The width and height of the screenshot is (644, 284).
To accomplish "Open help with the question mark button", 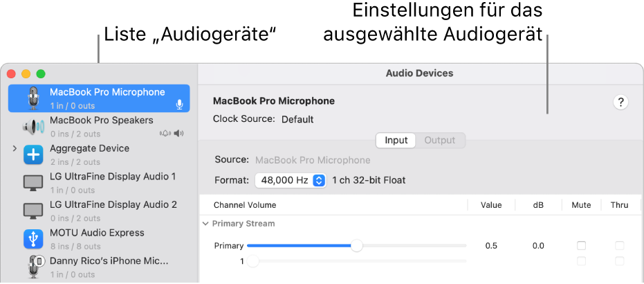I will pyautogui.click(x=620, y=103).
